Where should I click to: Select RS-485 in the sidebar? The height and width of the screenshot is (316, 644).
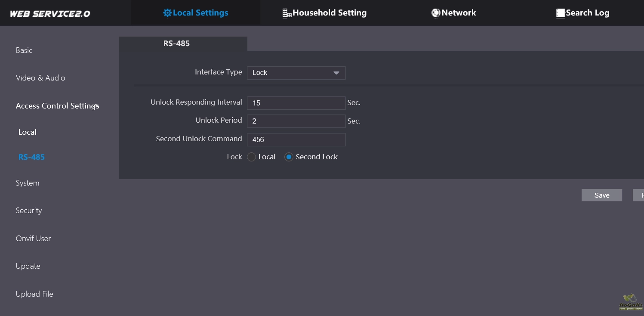coord(31,157)
